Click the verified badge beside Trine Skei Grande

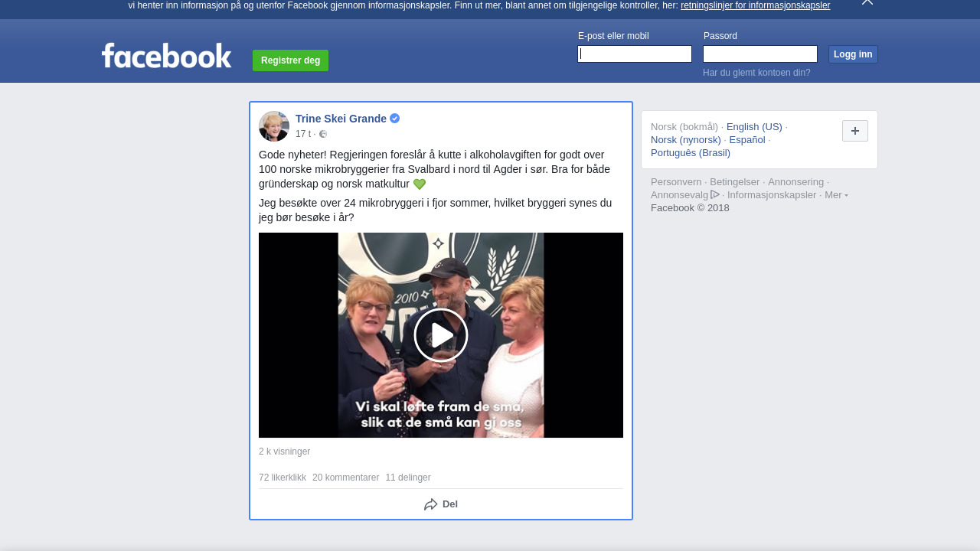(394, 119)
